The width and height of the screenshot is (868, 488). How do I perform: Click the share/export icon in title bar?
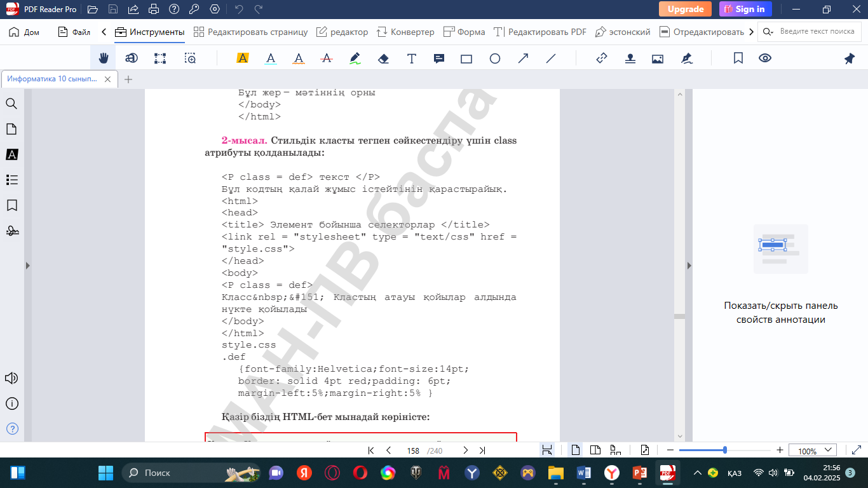pyautogui.click(x=133, y=10)
